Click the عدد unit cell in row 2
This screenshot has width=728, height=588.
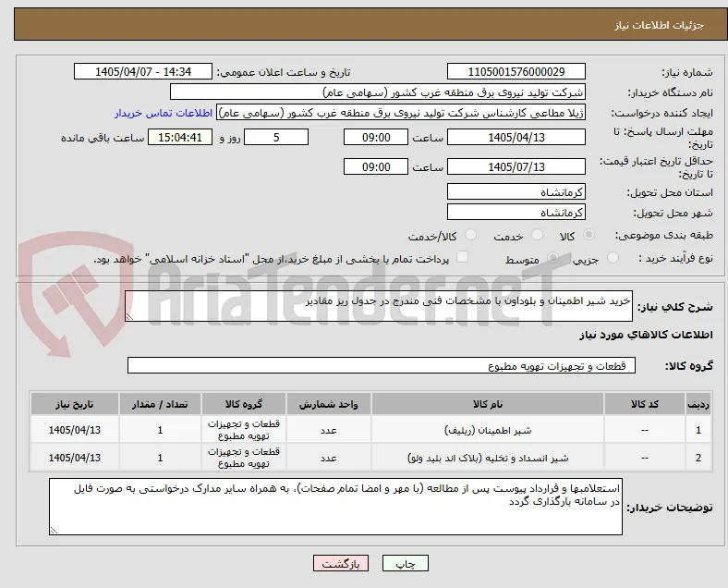pos(329,458)
